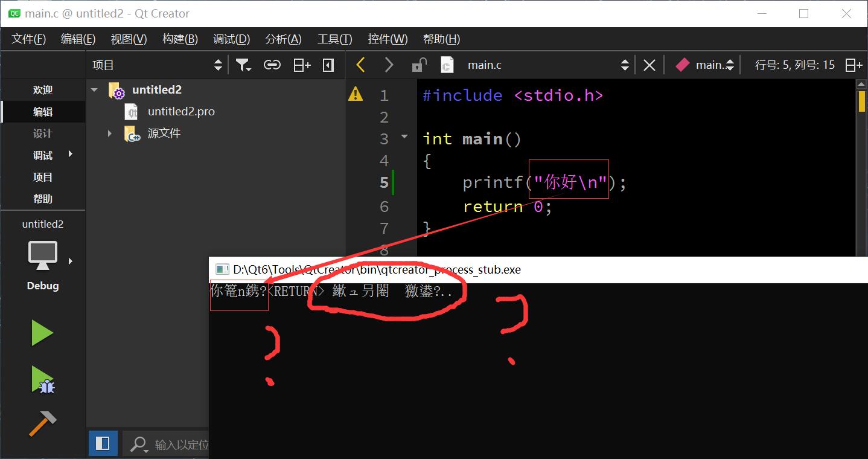Maximize the Qt Creator window
This screenshot has width=868, height=459.
pos(803,13)
